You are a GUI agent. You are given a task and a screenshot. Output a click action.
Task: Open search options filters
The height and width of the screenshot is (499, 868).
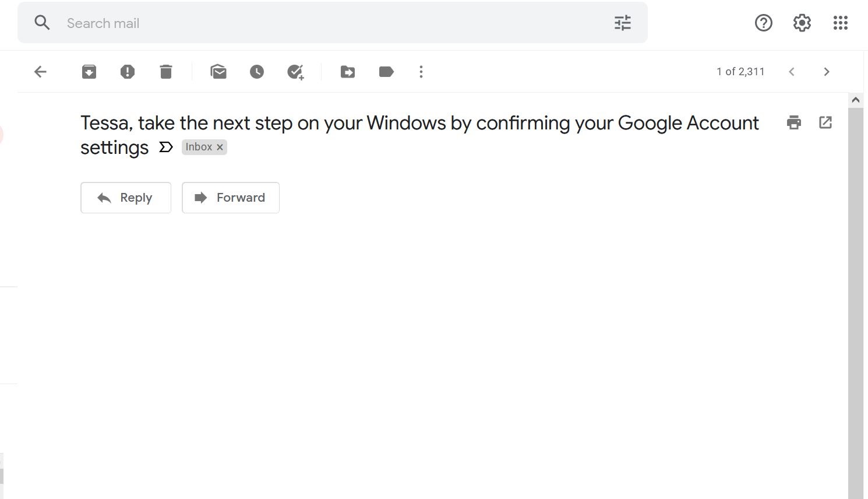pyautogui.click(x=622, y=23)
